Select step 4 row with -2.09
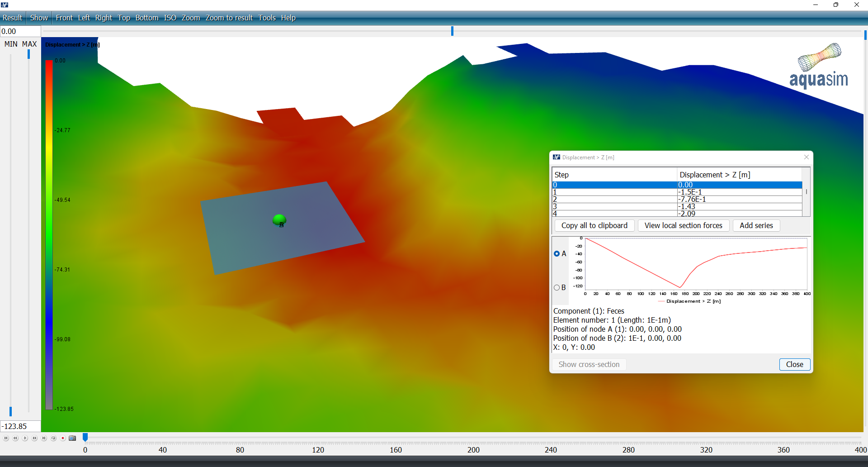Image resolution: width=868 pixels, height=467 pixels. (x=677, y=214)
